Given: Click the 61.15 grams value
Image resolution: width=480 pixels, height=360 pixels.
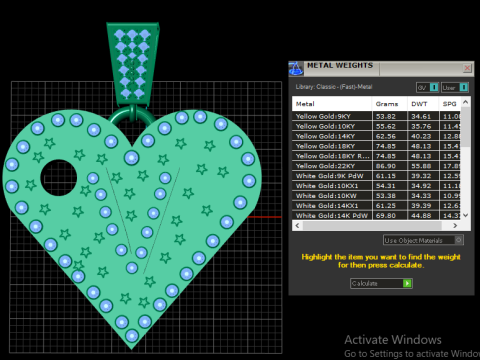Looking at the screenshot, I should 386,176.
